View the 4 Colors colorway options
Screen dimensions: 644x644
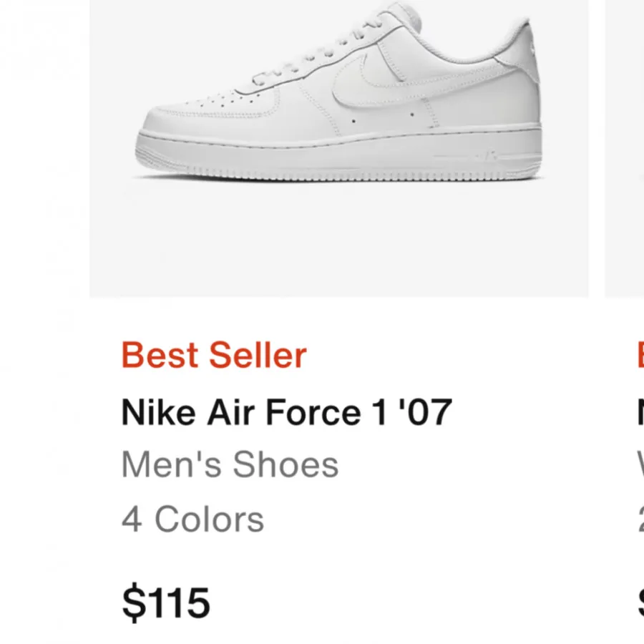193,517
